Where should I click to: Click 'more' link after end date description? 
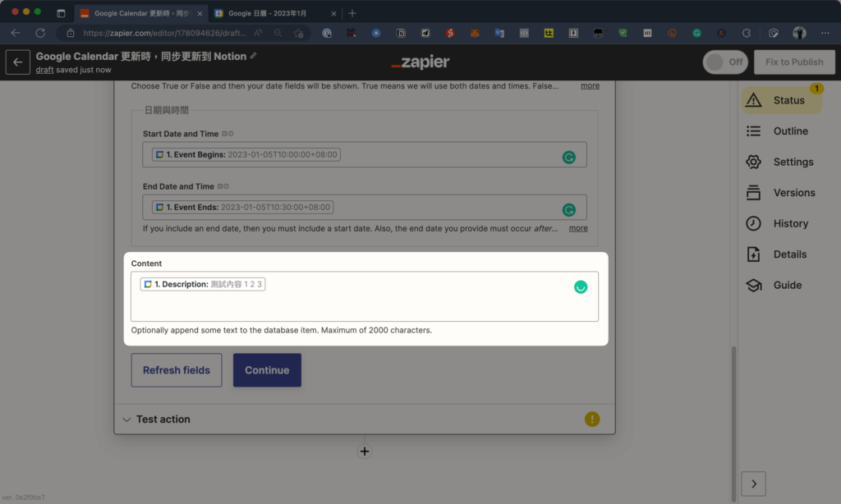point(578,228)
